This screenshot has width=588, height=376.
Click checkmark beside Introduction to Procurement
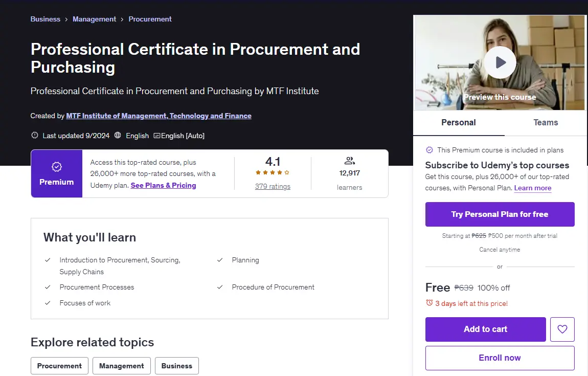coord(48,260)
